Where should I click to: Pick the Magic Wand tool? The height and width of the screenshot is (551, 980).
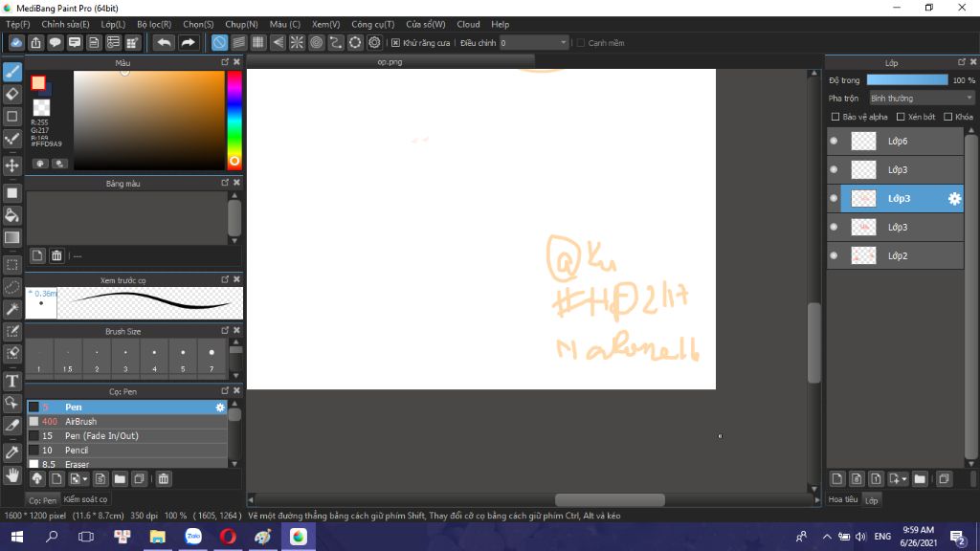[11, 309]
